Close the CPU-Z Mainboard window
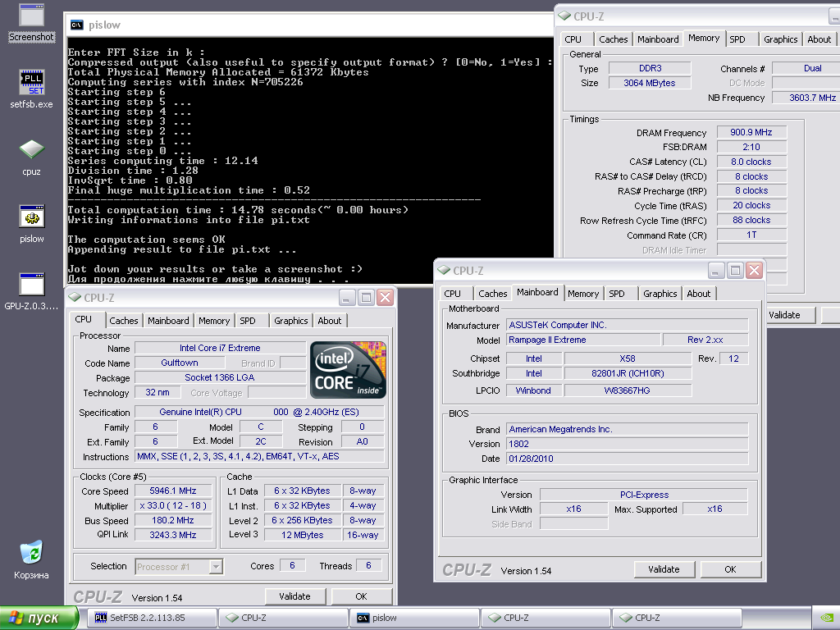 click(755, 271)
